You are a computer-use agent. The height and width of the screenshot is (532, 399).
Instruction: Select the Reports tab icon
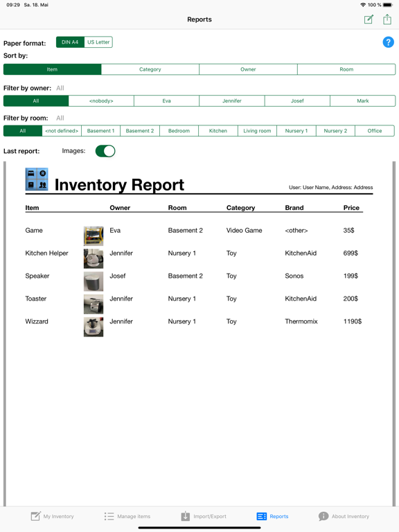262,516
